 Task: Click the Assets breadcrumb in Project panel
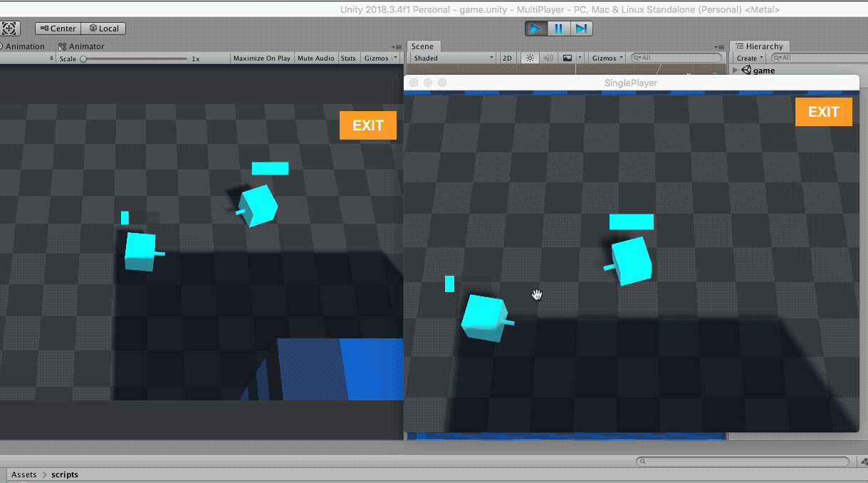click(23, 474)
